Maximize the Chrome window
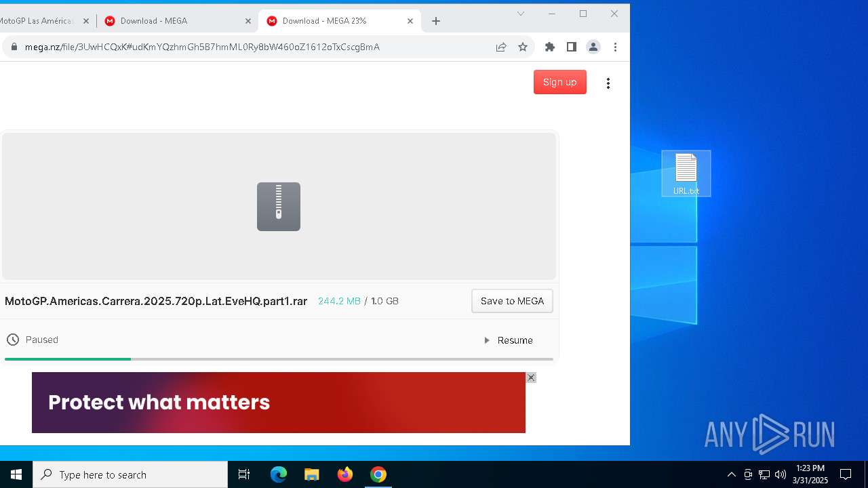 tap(583, 14)
